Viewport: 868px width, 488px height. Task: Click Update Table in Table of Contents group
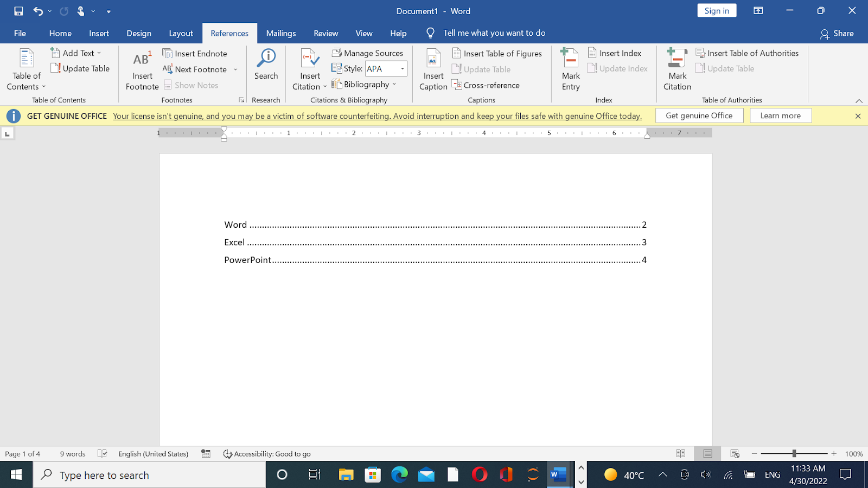(x=80, y=68)
